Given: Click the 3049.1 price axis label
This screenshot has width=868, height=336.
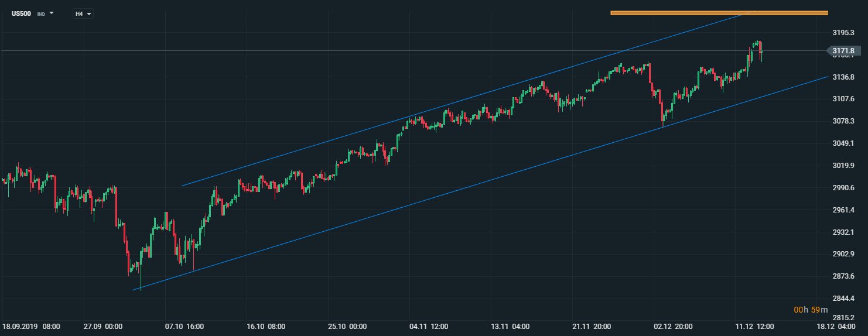Looking at the screenshot, I should [843, 143].
